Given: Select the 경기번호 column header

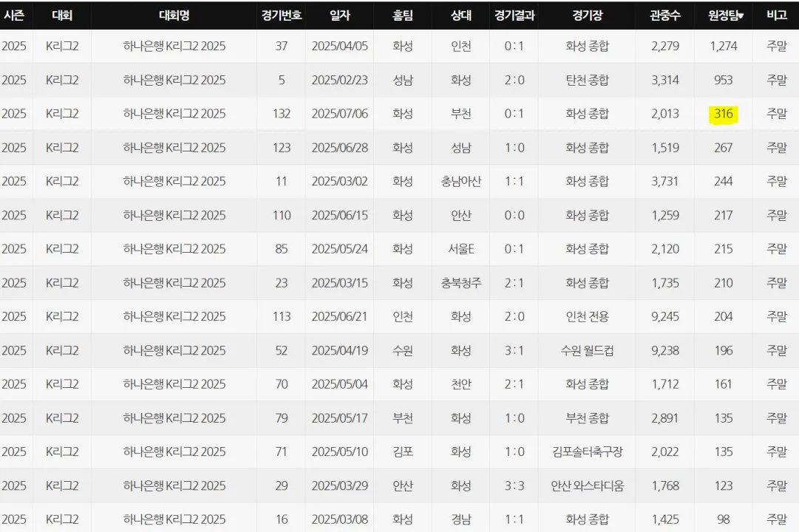Looking at the screenshot, I should 281,15.
